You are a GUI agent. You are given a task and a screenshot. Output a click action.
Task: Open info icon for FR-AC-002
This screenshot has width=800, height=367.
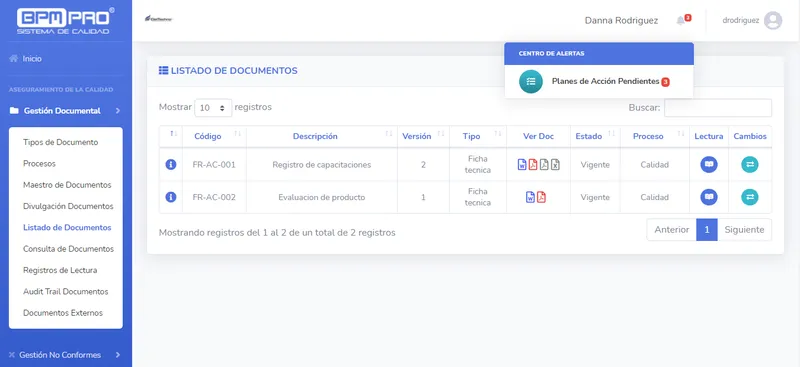click(171, 197)
